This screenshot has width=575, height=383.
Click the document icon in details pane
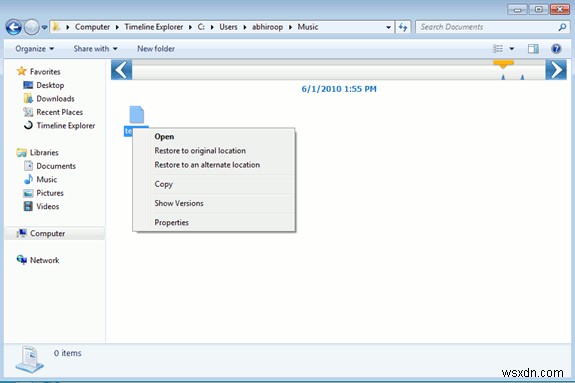click(x=29, y=359)
